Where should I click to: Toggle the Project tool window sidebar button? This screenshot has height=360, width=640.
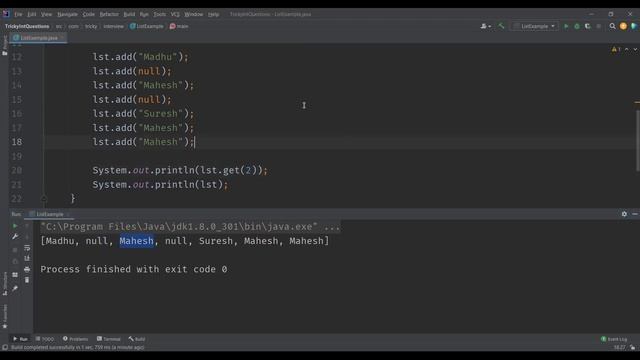pos(4,45)
